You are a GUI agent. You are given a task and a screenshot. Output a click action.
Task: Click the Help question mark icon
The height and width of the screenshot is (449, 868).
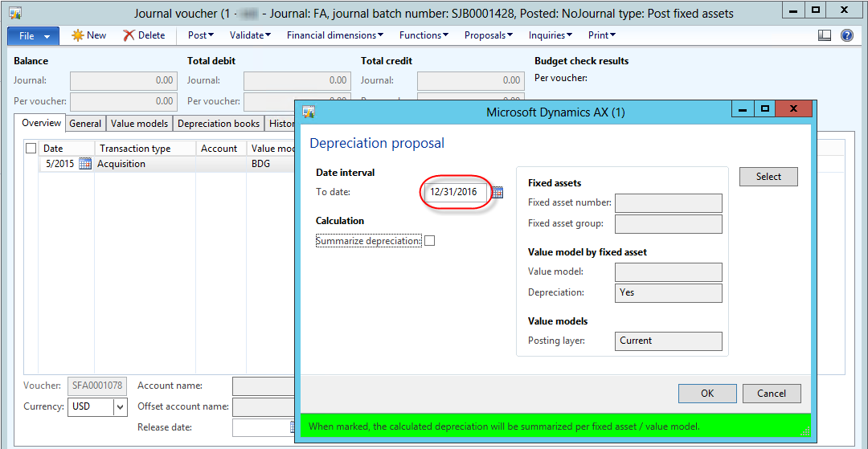(846, 35)
